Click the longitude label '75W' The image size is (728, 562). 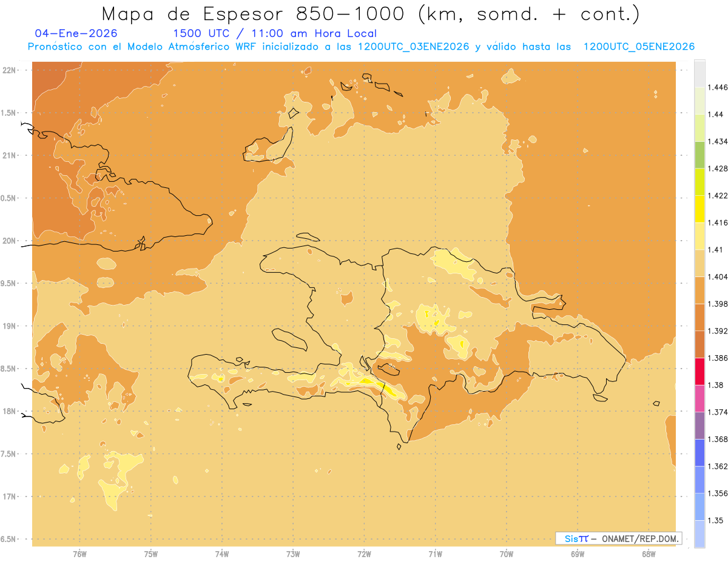(150, 554)
